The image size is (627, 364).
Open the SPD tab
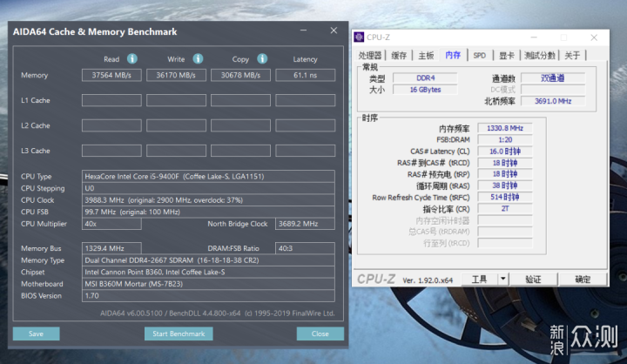(x=479, y=55)
